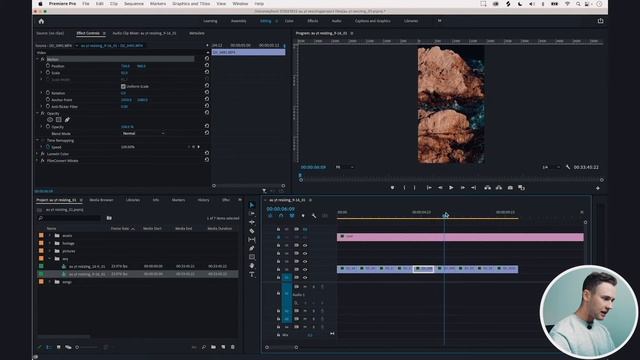Select the pink clip in the timeline
Screen dimensions: 640x360
point(460,237)
